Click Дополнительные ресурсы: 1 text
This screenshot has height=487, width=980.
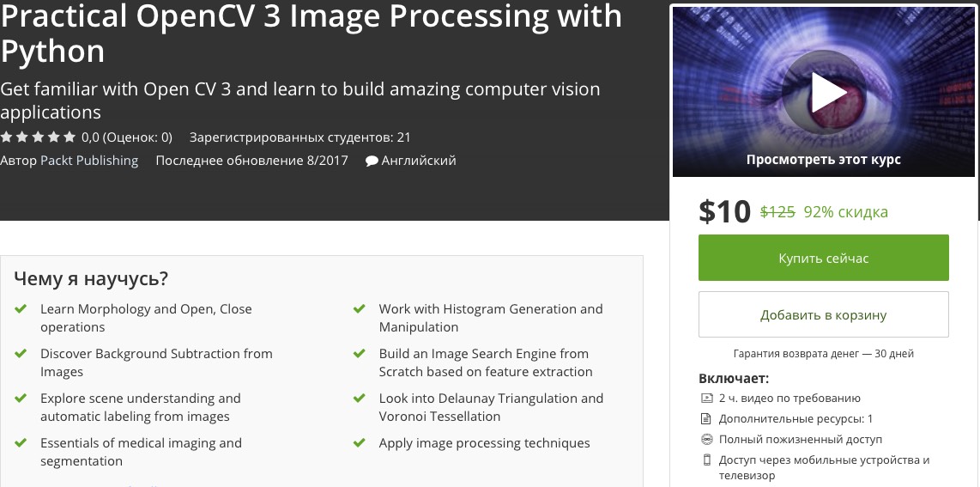795,418
